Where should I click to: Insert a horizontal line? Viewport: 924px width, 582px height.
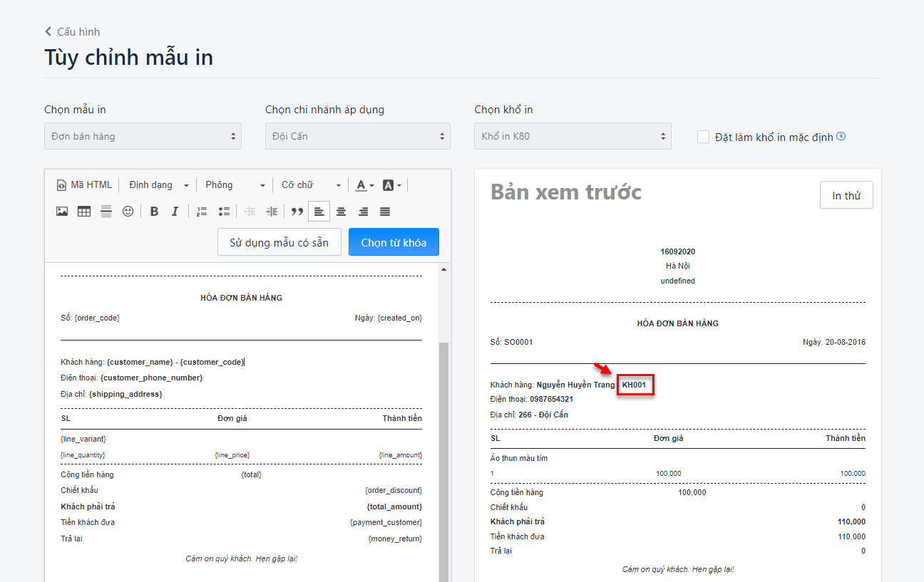click(x=106, y=212)
